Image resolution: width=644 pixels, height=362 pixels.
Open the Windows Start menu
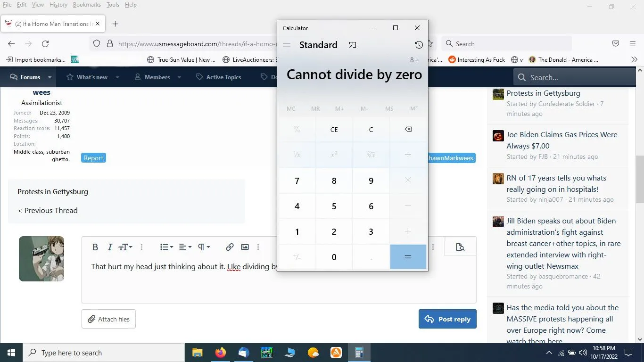point(11,353)
